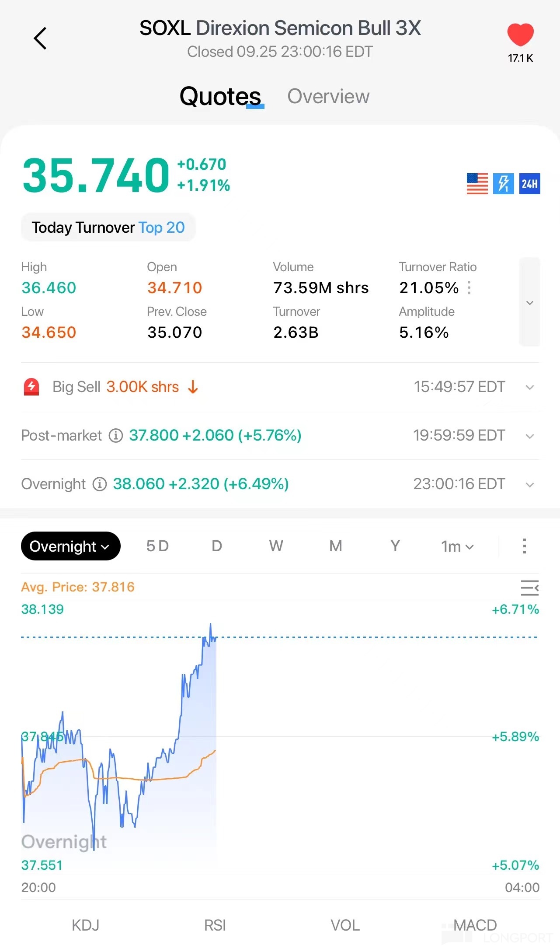560x952 pixels.
Task: Enable the KDJ indicator
Action: click(x=85, y=925)
